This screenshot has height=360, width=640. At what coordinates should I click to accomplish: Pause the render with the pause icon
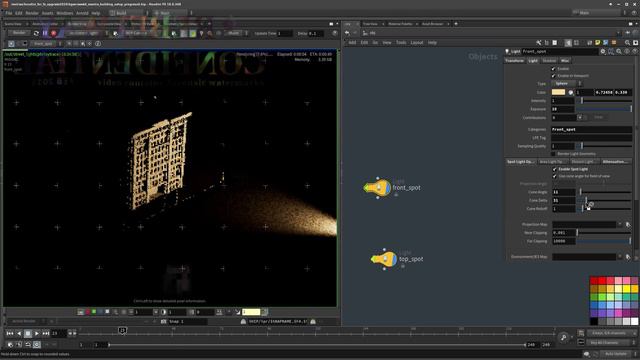click(45, 33)
